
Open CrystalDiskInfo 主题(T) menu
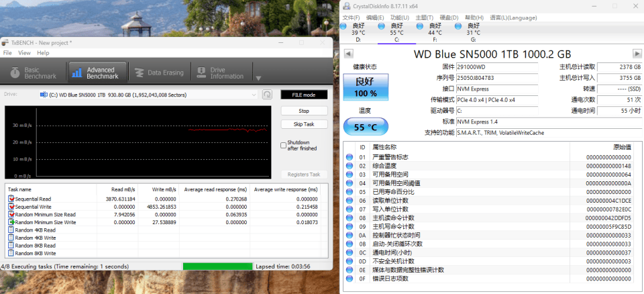click(424, 17)
